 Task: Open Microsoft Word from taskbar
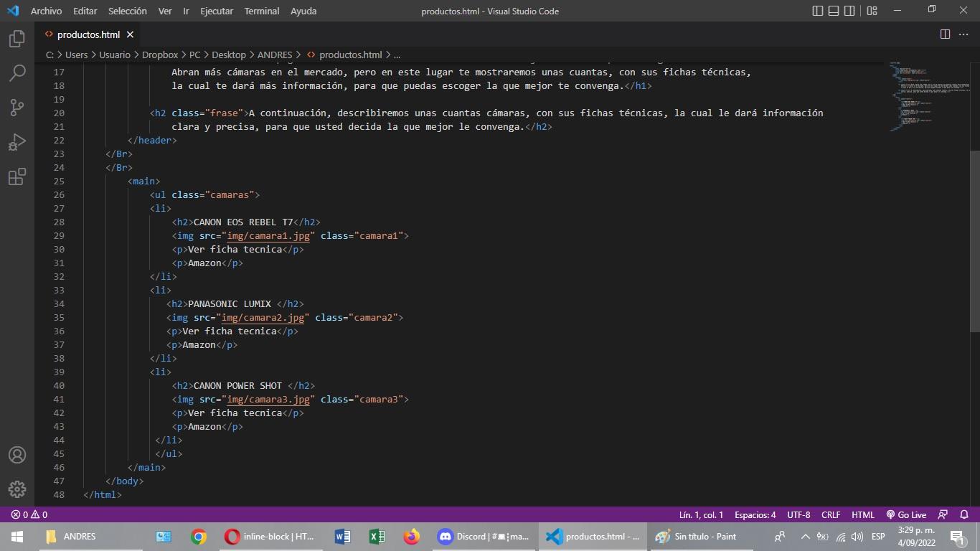[342, 537]
